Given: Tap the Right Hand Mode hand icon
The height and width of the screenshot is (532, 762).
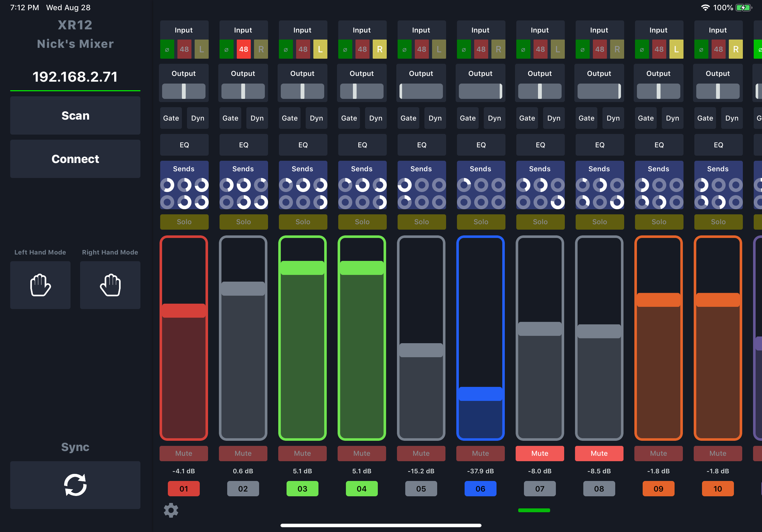Looking at the screenshot, I should tap(110, 285).
